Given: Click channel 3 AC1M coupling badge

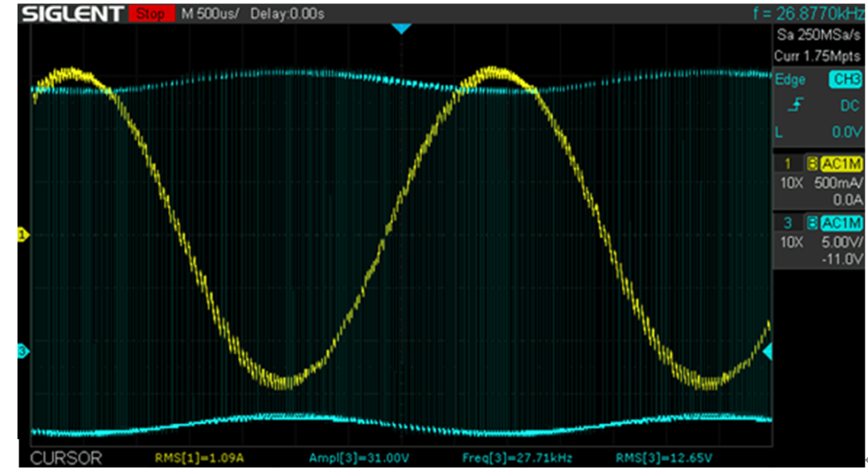Looking at the screenshot, I should click(841, 223).
